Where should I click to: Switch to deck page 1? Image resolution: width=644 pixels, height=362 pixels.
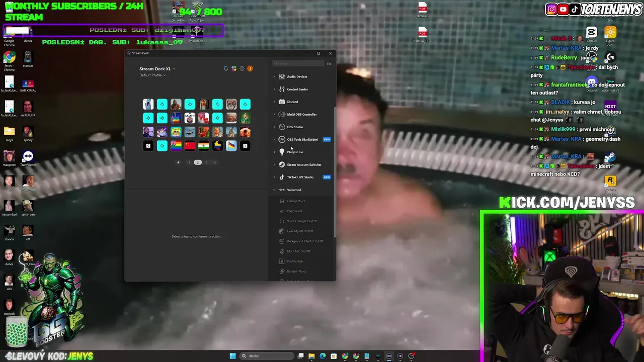189,162
